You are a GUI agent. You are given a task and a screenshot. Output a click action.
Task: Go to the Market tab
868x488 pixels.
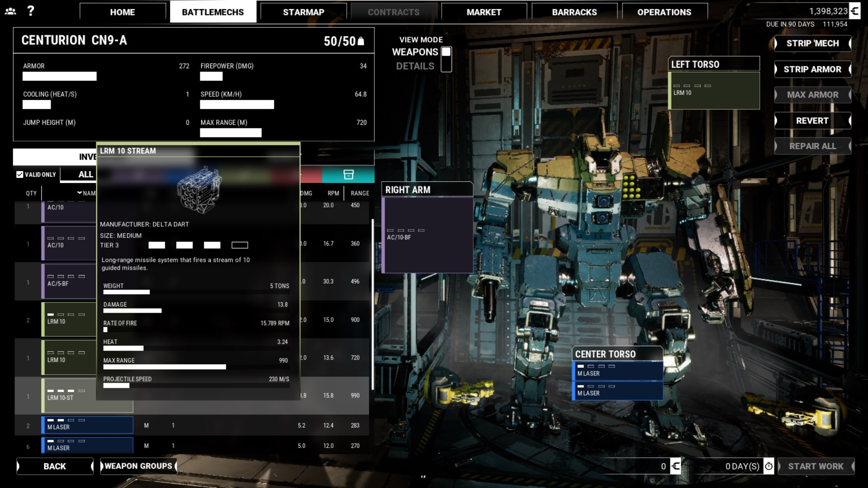[484, 12]
